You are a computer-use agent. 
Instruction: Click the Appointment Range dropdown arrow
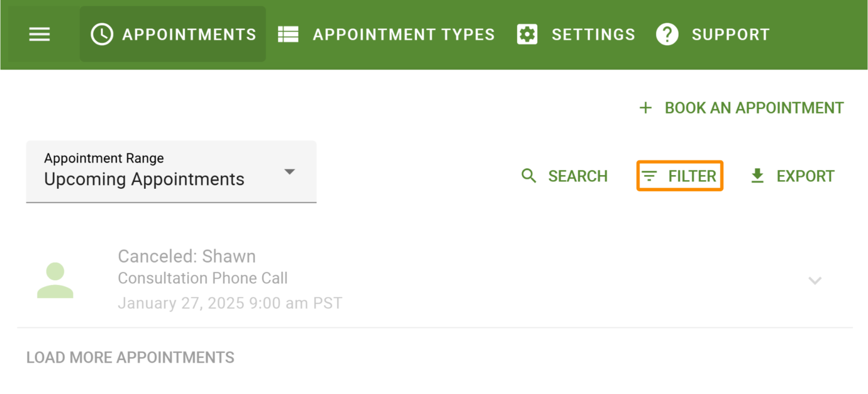[x=289, y=171]
